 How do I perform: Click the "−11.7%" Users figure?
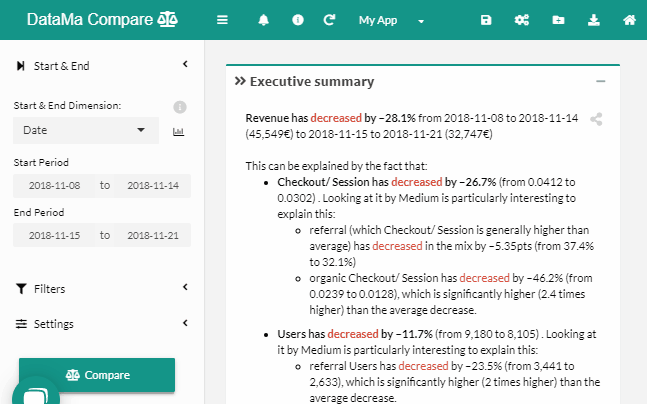pos(413,334)
